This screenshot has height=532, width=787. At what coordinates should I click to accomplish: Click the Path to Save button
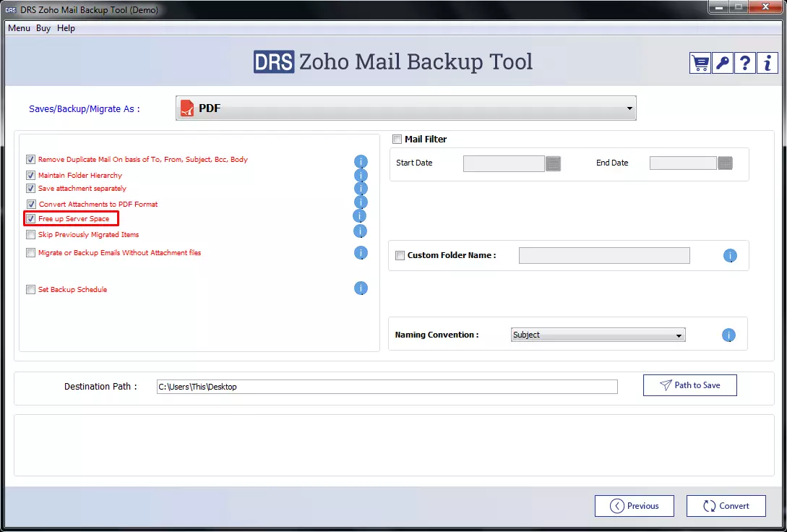point(689,385)
